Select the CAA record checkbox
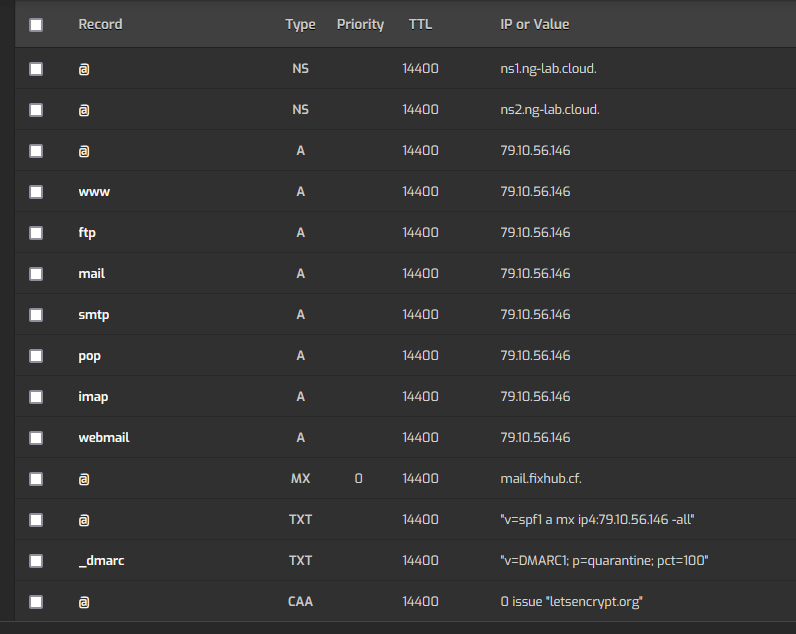The height and width of the screenshot is (634, 796). [x=36, y=602]
